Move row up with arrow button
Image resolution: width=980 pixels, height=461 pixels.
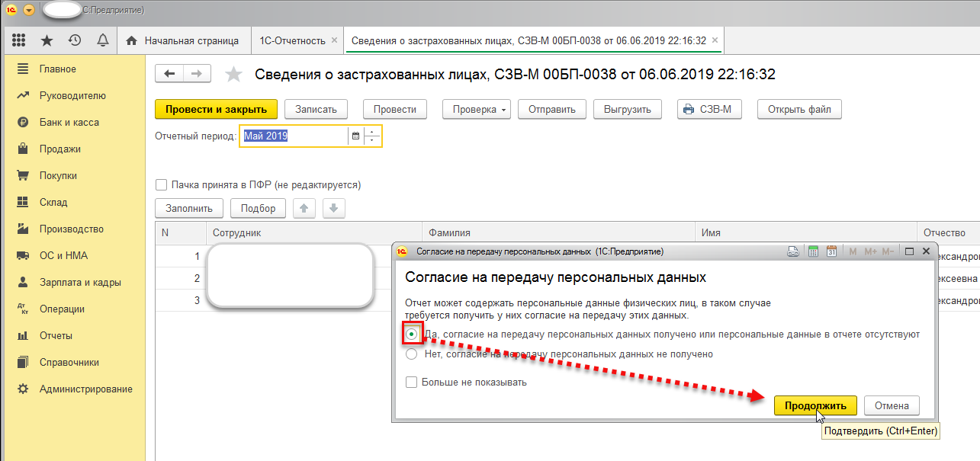(304, 208)
